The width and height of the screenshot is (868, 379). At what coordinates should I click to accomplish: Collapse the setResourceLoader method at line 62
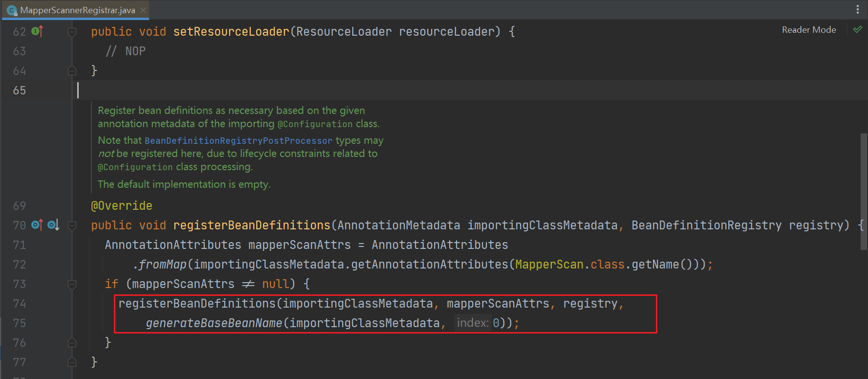coord(72,32)
